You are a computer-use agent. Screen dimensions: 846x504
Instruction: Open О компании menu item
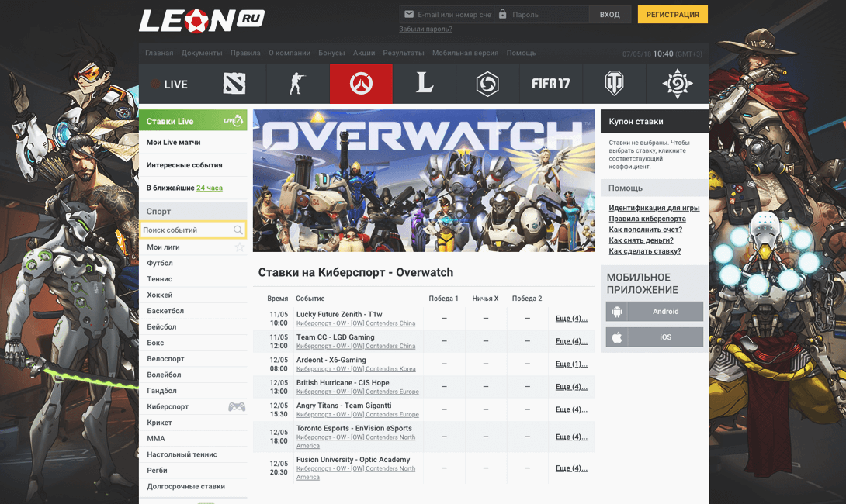290,53
